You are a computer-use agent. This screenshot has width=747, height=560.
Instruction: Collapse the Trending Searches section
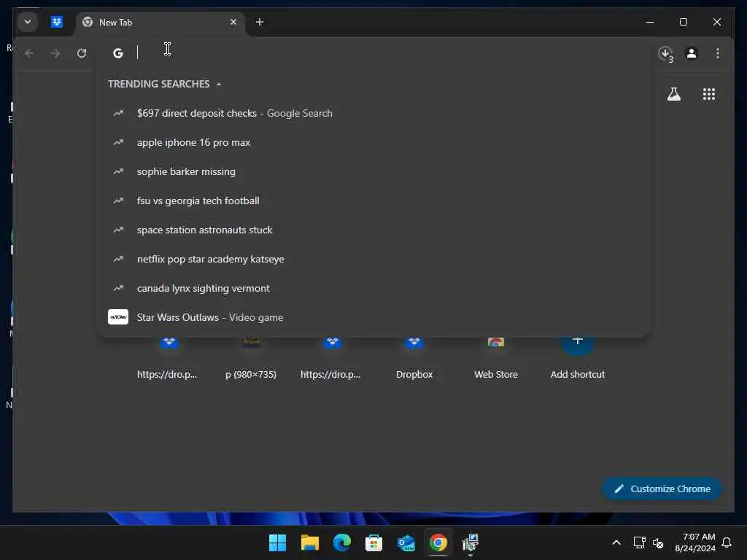pyautogui.click(x=219, y=85)
